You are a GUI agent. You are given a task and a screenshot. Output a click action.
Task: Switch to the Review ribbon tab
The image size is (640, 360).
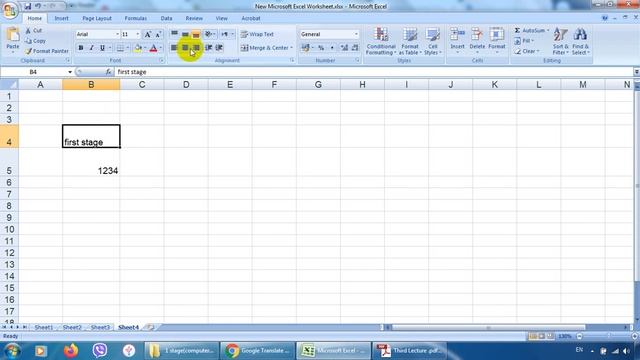(x=194, y=18)
